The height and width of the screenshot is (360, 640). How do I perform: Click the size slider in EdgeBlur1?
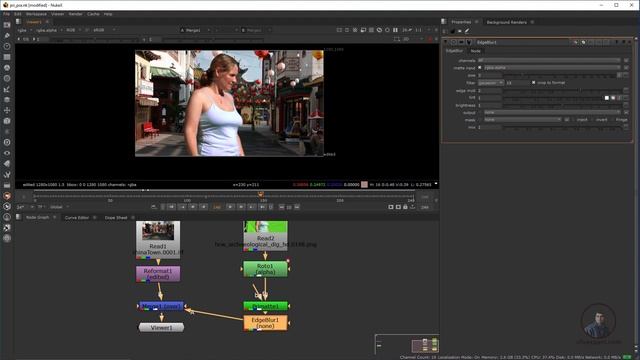[559, 76]
